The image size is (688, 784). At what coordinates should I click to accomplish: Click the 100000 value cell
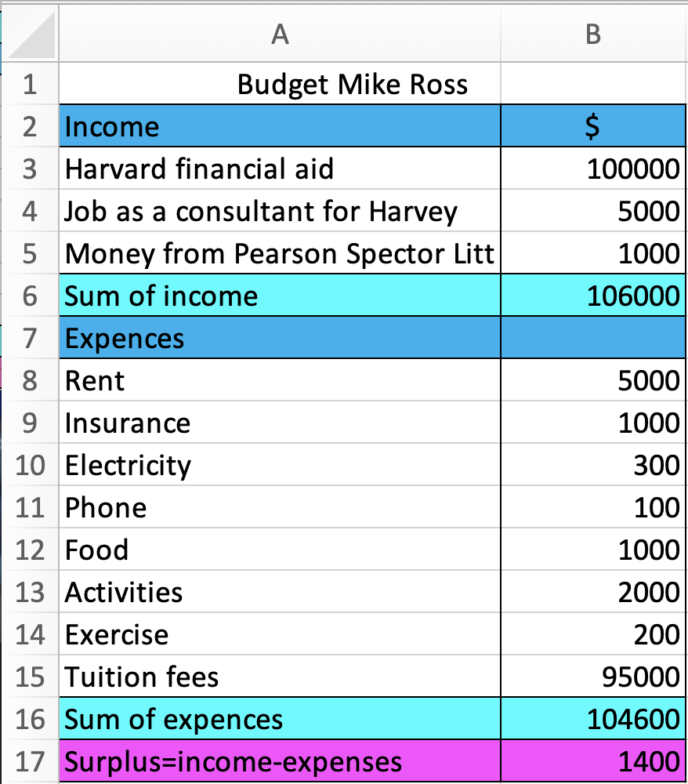pyautogui.click(x=593, y=168)
